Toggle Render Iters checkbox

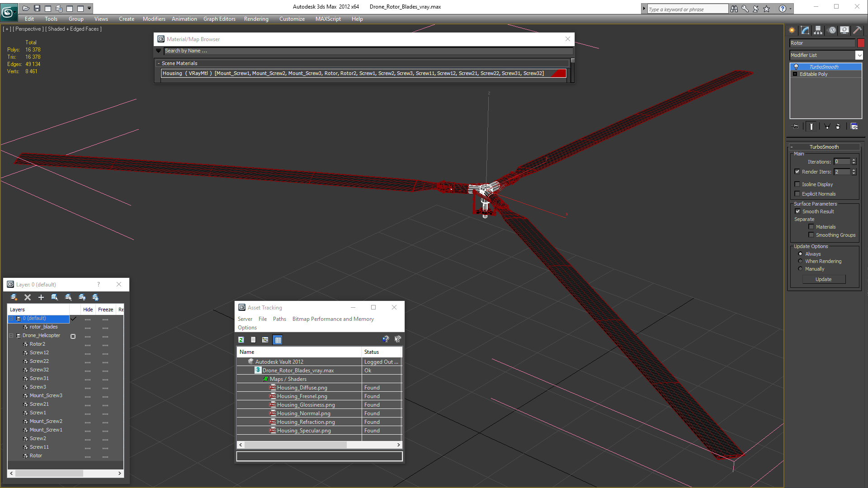coord(797,172)
